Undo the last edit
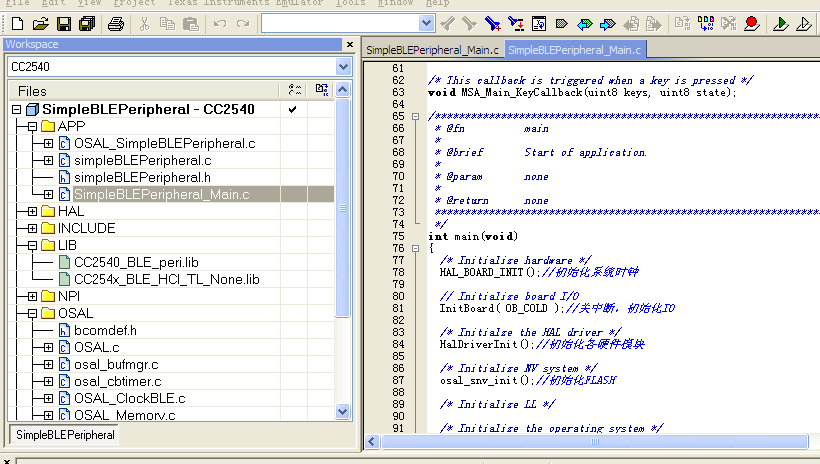This screenshot has width=820, height=464. point(220,24)
